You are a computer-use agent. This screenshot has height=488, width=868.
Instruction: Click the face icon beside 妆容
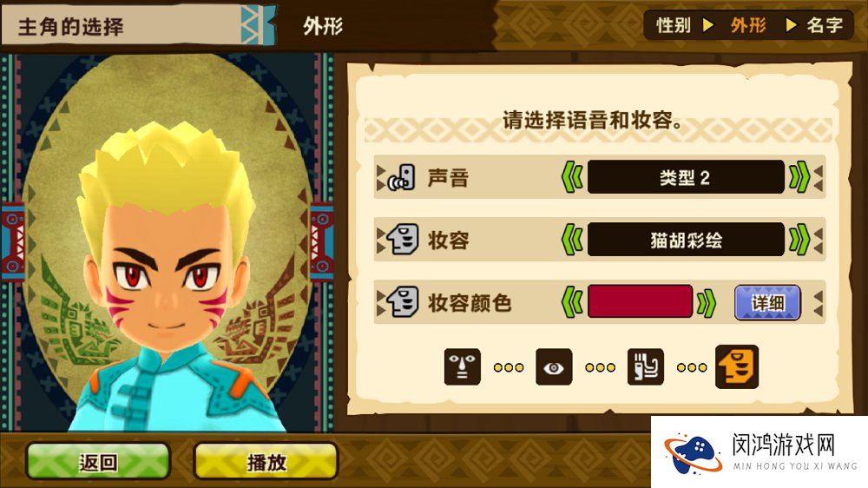pos(403,240)
